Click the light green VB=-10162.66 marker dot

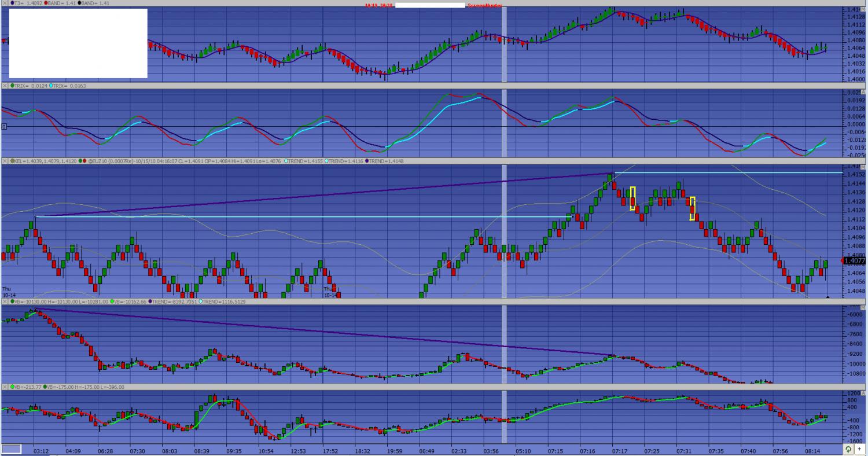112,301
